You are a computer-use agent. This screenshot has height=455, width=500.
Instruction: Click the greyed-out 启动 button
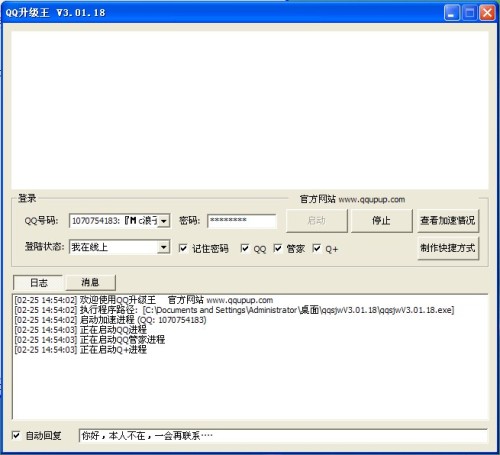click(316, 221)
